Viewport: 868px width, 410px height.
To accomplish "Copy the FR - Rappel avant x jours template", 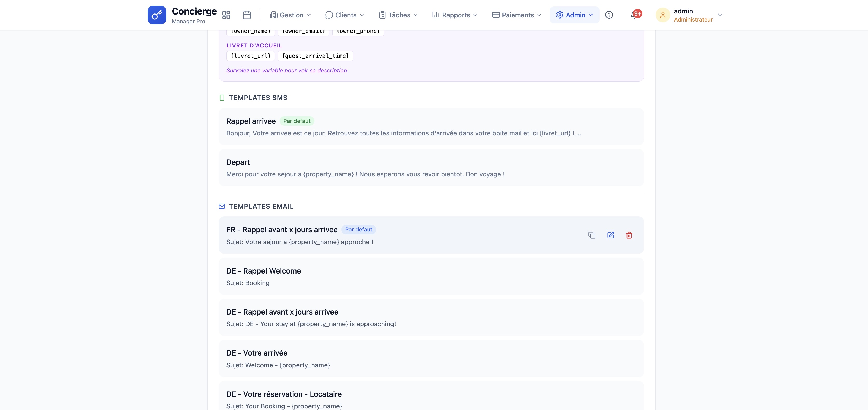I will (x=592, y=235).
